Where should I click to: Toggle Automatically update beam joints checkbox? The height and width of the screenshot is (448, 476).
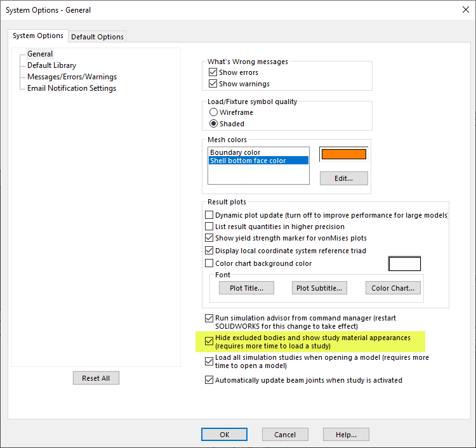point(209,379)
